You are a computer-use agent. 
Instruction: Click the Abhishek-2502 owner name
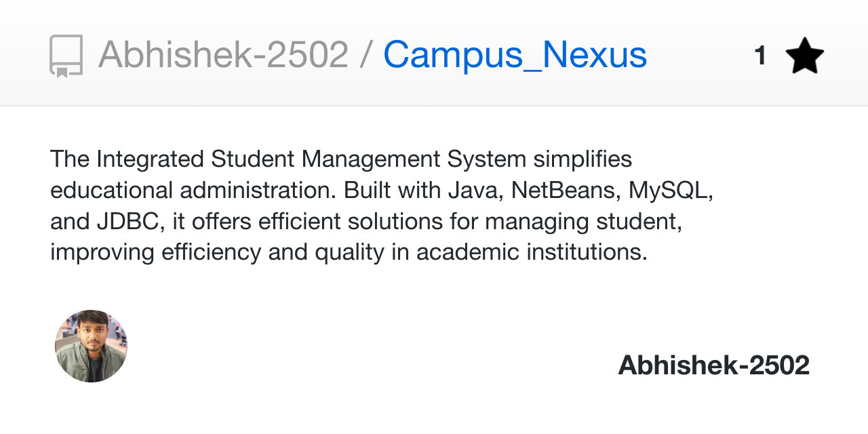tap(224, 54)
